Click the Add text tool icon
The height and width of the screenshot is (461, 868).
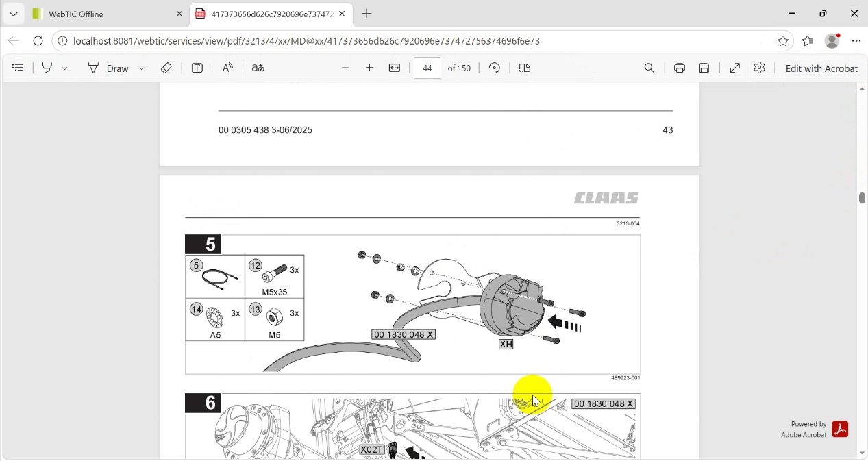(197, 68)
